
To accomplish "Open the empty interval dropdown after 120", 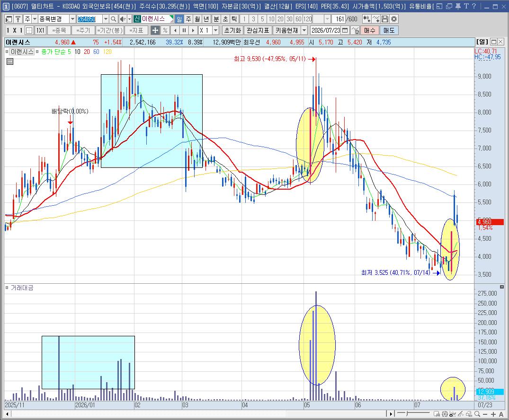I will (328, 19).
